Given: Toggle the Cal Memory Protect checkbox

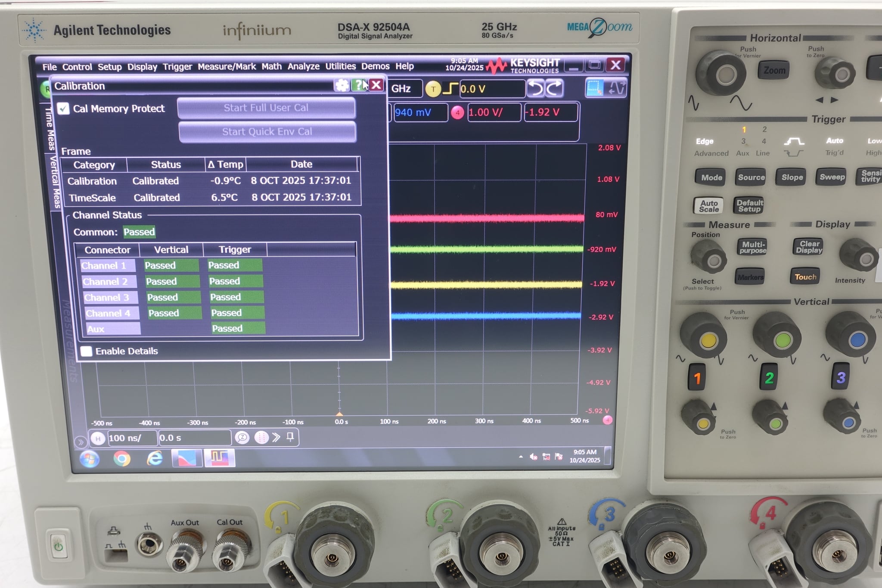Looking at the screenshot, I should [63, 109].
